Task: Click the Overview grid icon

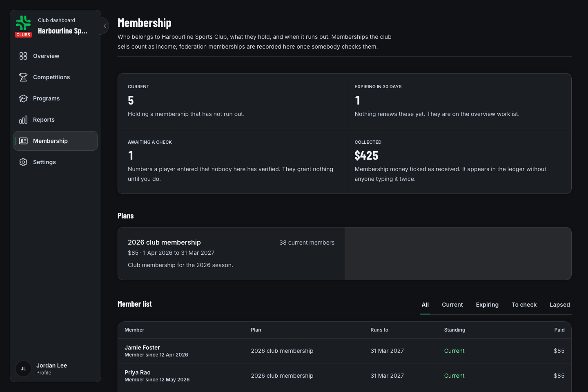Action: point(23,56)
